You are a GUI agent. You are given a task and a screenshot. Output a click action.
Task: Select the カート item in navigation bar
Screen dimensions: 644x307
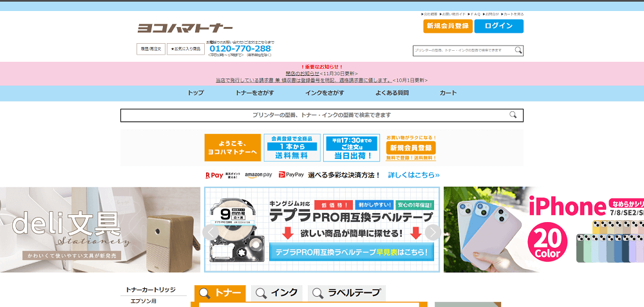tap(448, 93)
